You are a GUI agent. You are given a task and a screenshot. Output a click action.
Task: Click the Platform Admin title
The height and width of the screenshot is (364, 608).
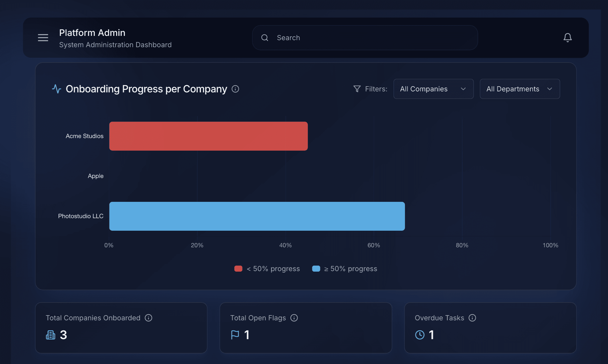click(x=92, y=33)
